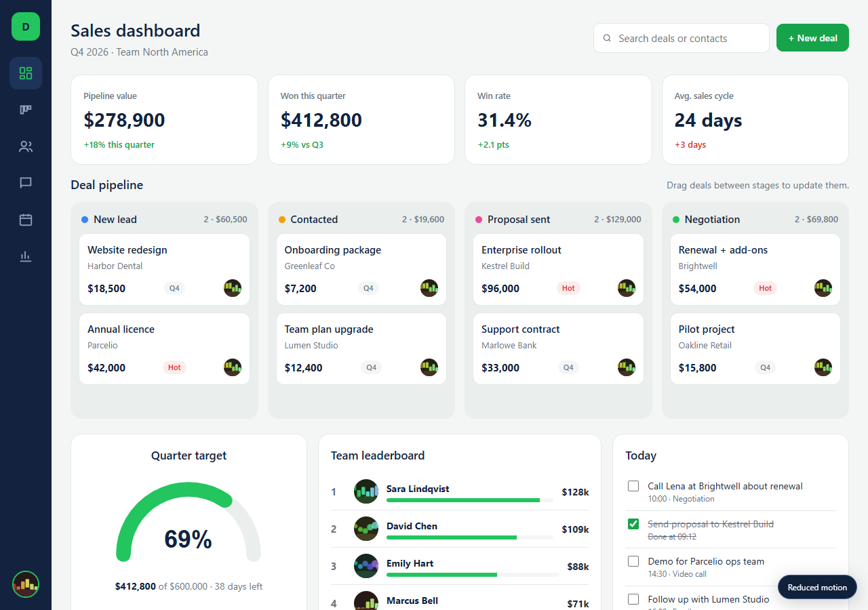Image resolution: width=868 pixels, height=610 pixels.
Task: Click the Hot tag on Enterprise rollout
Action: [568, 288]
